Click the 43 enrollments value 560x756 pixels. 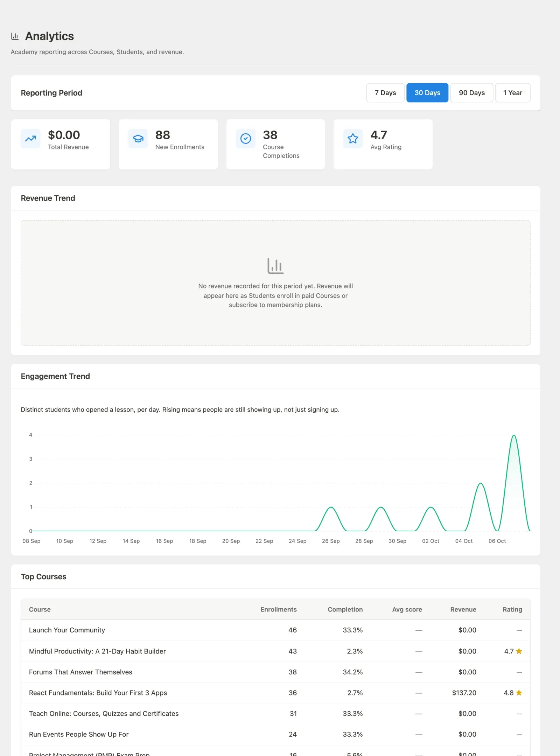tap(293, 651)
